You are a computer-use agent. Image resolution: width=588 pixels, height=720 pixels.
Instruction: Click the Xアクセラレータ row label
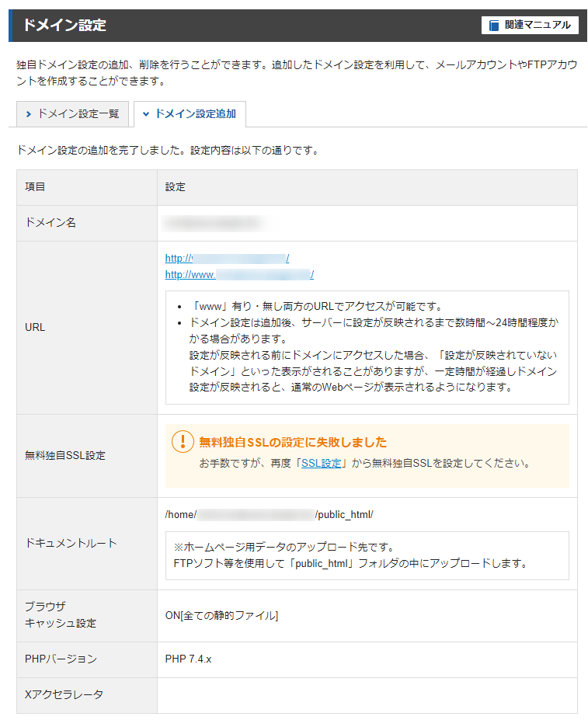pos(64,694)
